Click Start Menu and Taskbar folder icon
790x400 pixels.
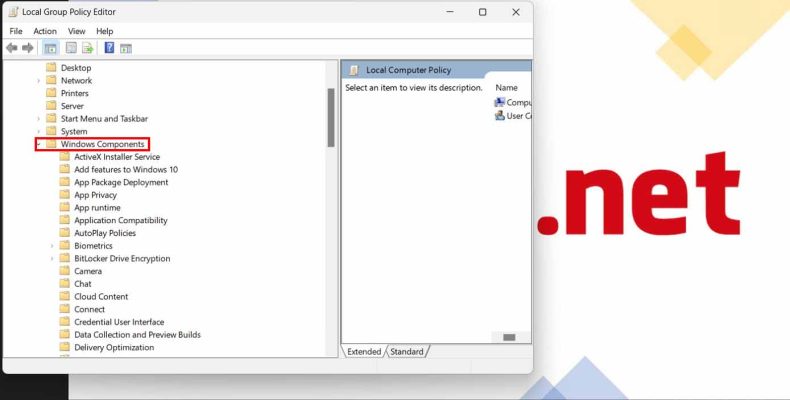coord(51,118)
